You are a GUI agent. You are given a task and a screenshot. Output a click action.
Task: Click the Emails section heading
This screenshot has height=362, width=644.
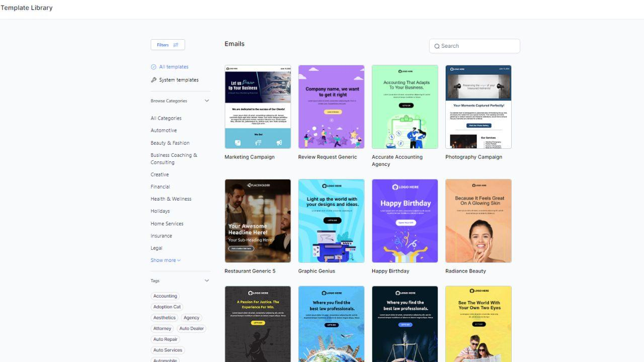pos(234,44)
